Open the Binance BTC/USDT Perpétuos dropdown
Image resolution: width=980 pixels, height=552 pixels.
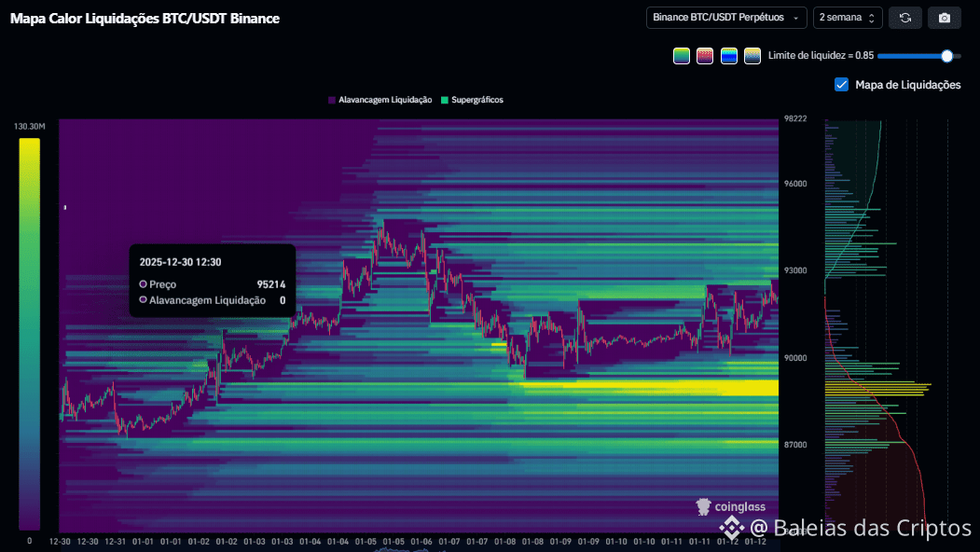click(726, 18)
